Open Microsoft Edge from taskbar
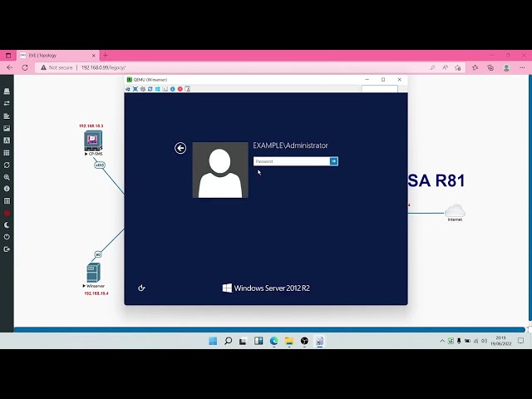 coord(273,341)
